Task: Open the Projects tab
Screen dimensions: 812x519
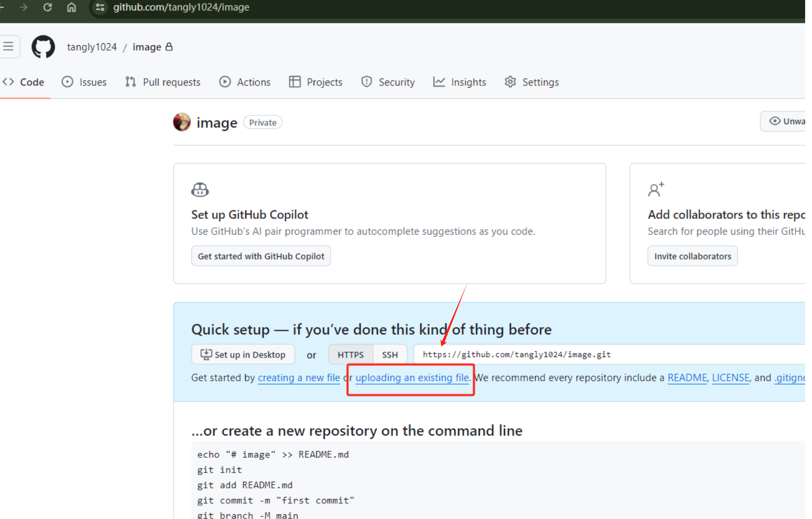Action: 316,82
